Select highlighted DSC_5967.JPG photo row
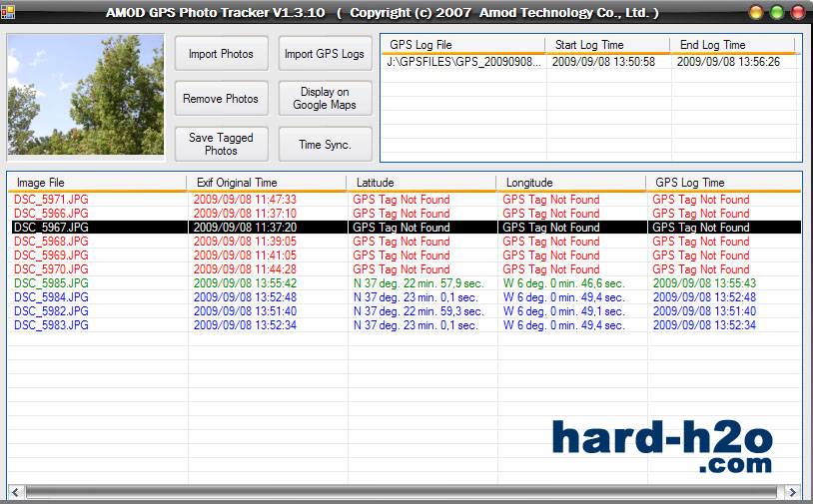Viewport: 813px width, 504px height. point(406,228)
